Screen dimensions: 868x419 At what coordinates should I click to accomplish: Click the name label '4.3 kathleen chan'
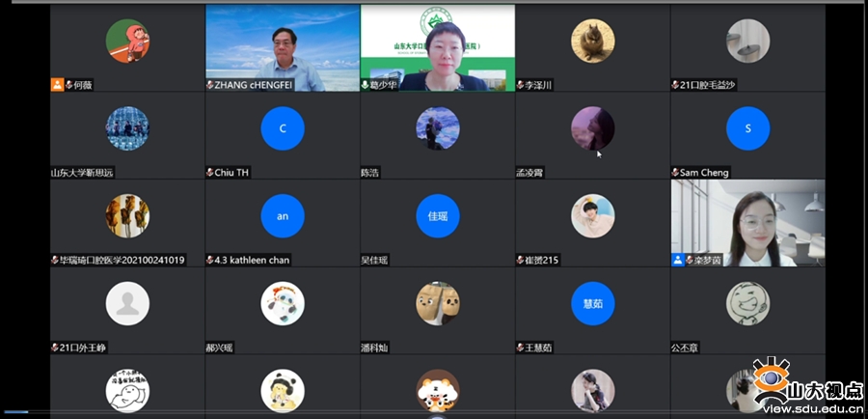coord(252,260)
